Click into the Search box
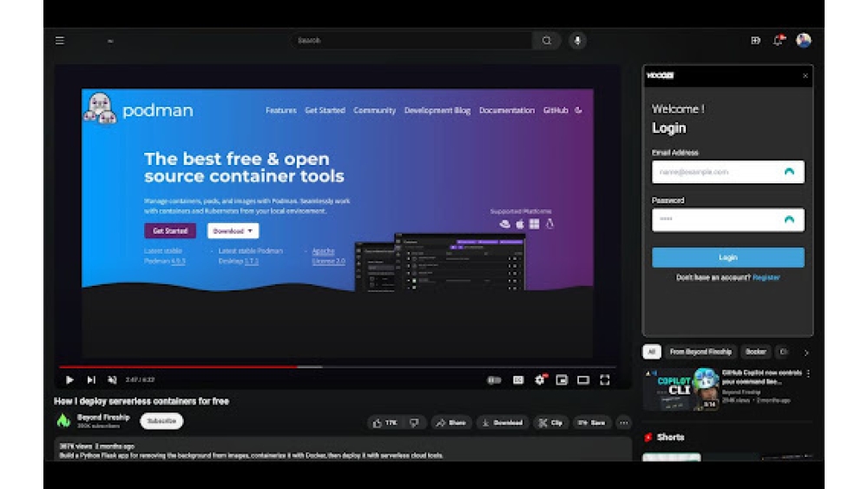868x489 pixels. point(411,41)
